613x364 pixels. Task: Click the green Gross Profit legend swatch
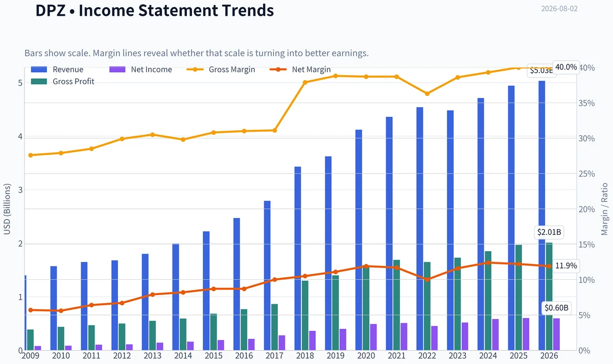click(x=39, y=81)
